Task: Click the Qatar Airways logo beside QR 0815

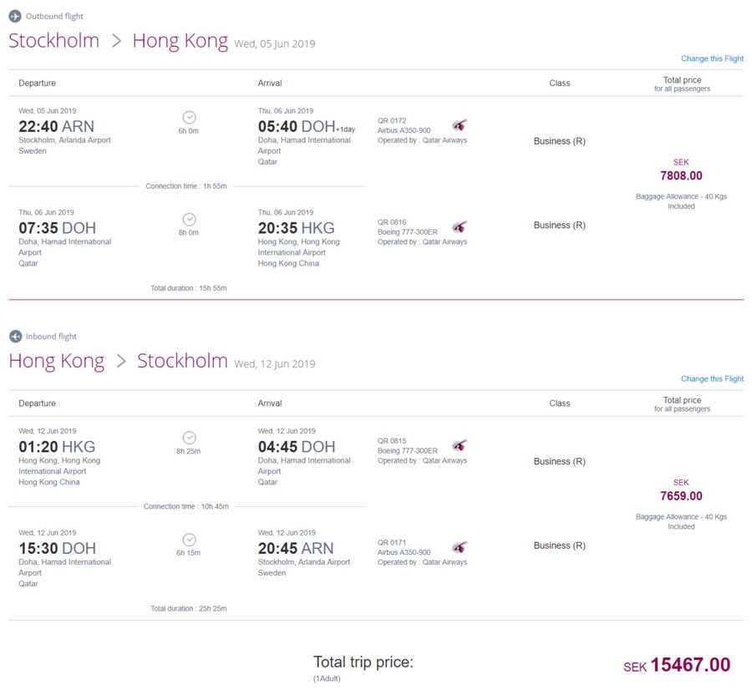Action: tap(460, 445)
